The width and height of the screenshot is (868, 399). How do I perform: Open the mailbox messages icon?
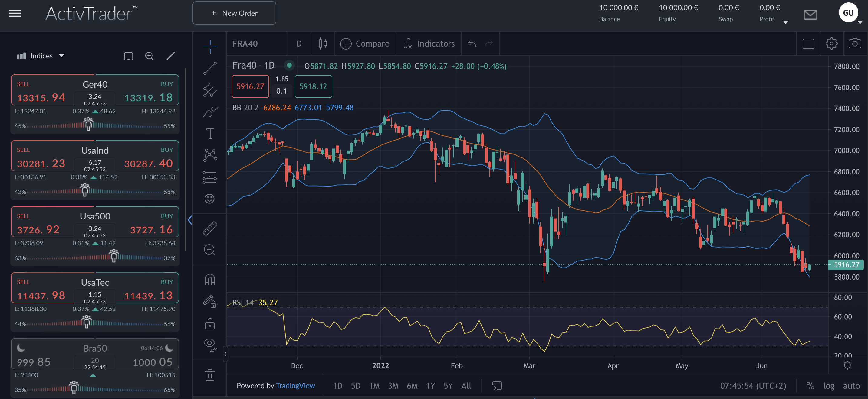pos(810,15)
